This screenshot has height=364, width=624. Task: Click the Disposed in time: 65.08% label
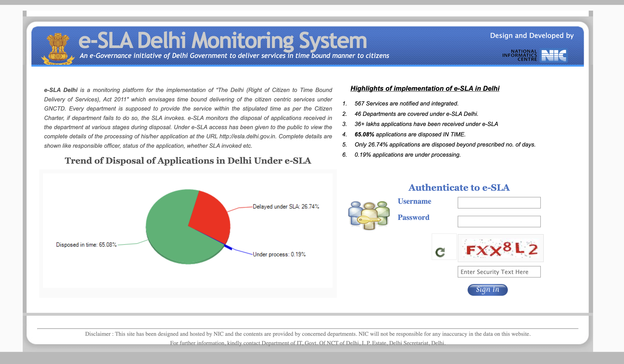(x=86, y=245)
